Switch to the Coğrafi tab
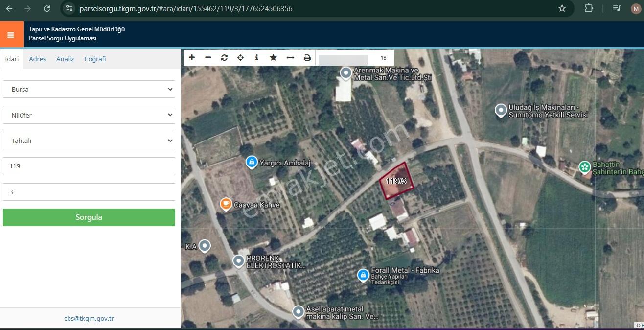644x330 pixels. click(95, 59)
